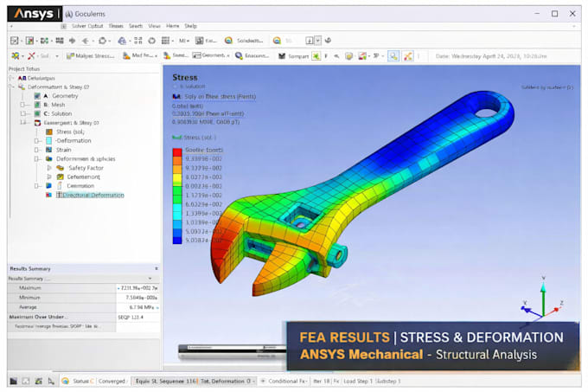Click the red legend color swatch

(177, 152)
